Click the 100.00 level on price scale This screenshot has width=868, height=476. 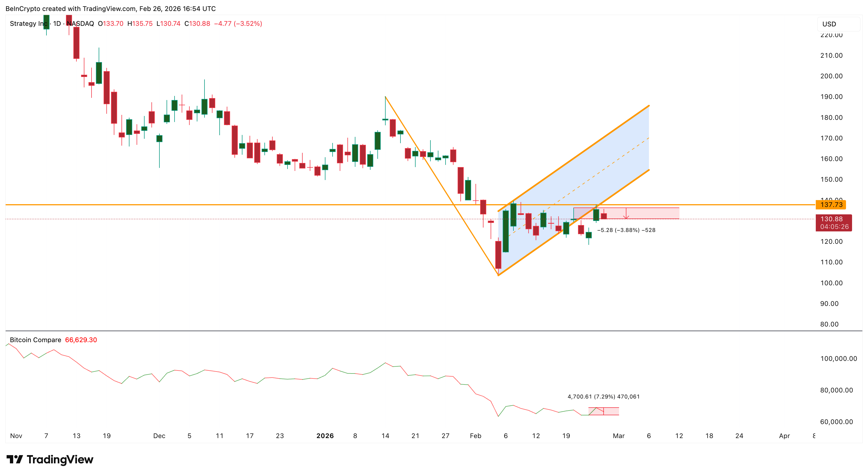click(x=831, y=283)
